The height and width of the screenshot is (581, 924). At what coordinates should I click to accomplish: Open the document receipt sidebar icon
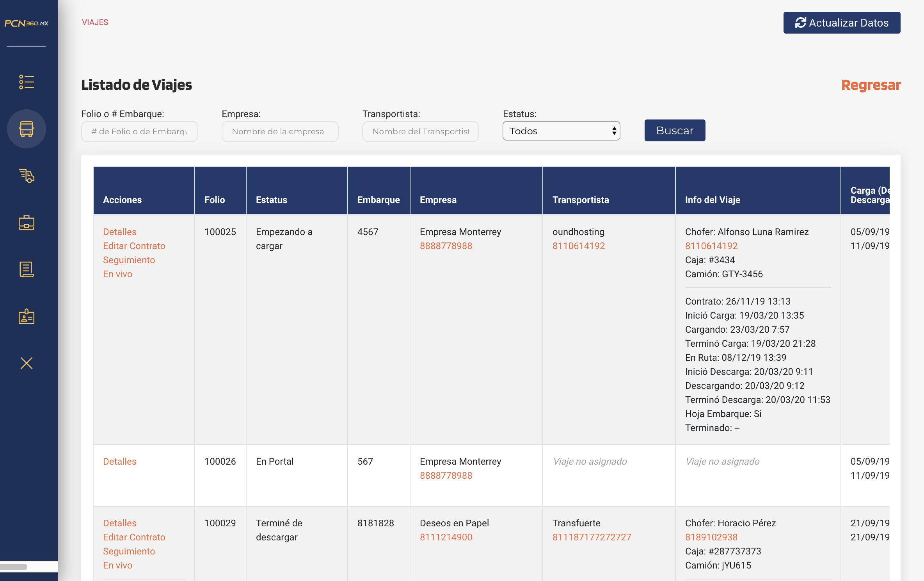27,269
